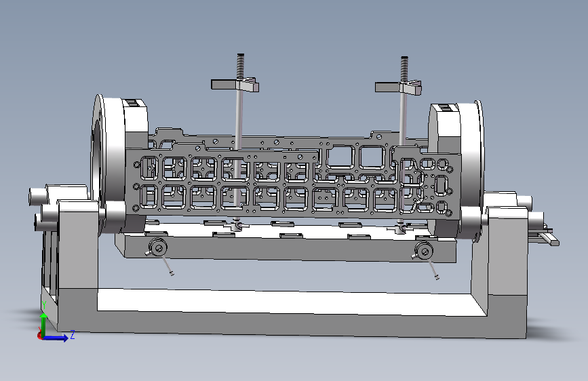588x381 pixels.
Task: Select the left round knob on cradle
Action: [158, 247]
